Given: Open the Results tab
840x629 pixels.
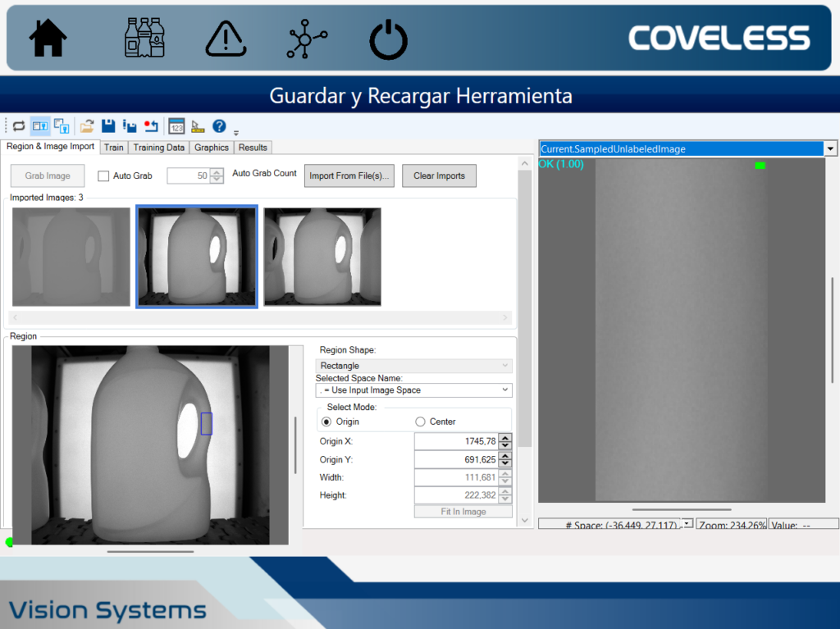Looking at the screenshot, I should coord(253,148).
